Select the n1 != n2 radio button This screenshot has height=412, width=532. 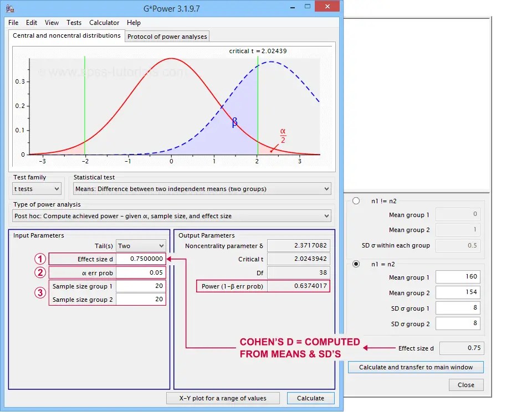pos(355,201)
